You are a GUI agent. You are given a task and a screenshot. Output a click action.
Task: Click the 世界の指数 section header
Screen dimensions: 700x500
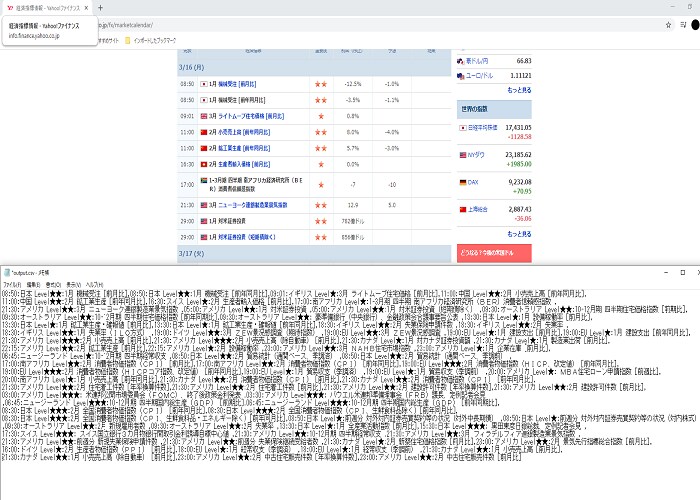(x=494, y=109)
